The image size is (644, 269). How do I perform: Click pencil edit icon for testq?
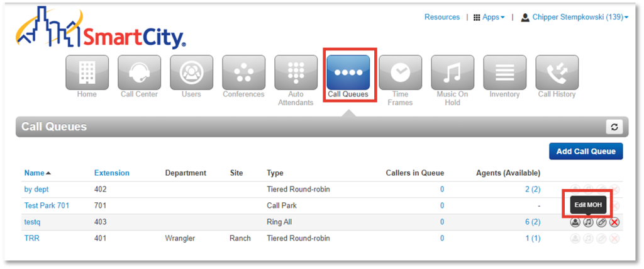click(x=601, y=222)
